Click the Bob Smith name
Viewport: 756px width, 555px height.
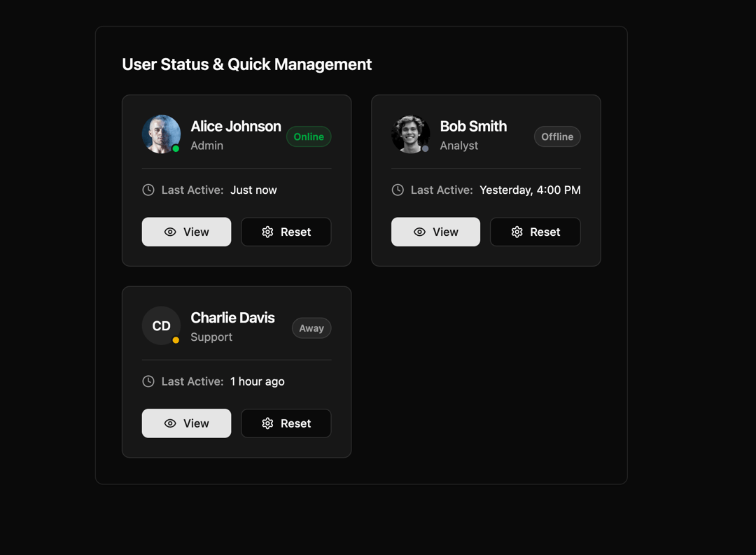click(x=473, y=127)
